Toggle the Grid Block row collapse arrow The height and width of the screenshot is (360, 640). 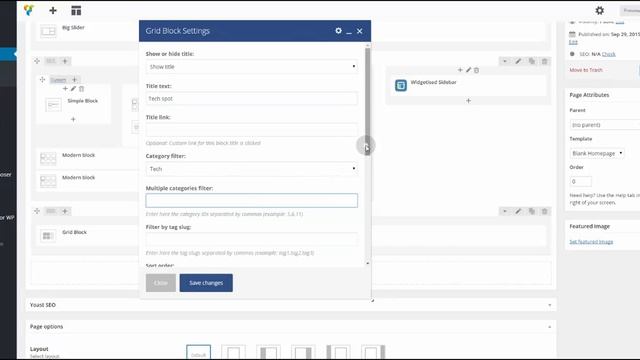point(505,211)
